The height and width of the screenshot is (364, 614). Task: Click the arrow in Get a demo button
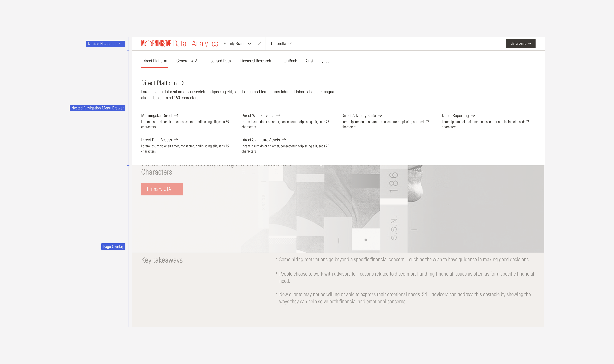point(529,43)
